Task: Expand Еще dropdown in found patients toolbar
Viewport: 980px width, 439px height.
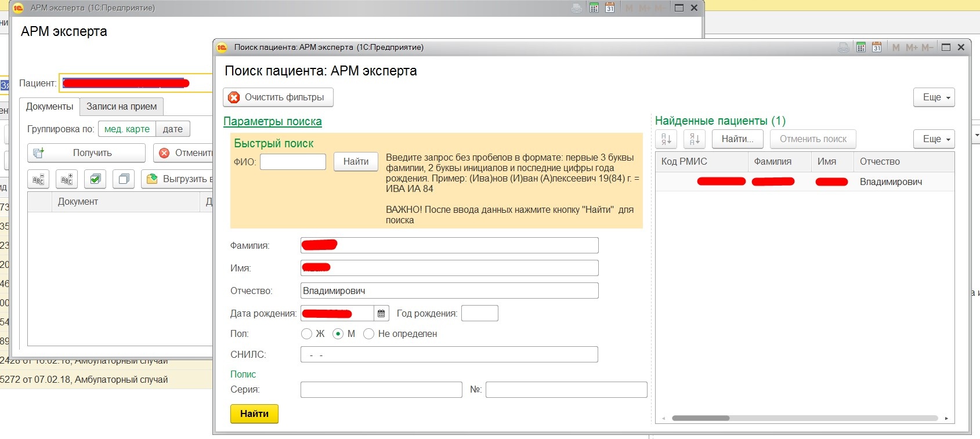Action: pos(934,139)
